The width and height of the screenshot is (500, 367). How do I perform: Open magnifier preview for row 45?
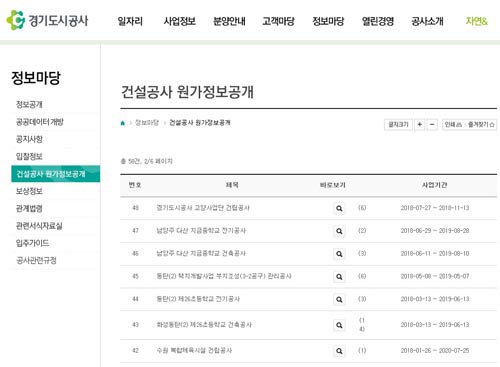pyautogui.click(x=339, y=277)
